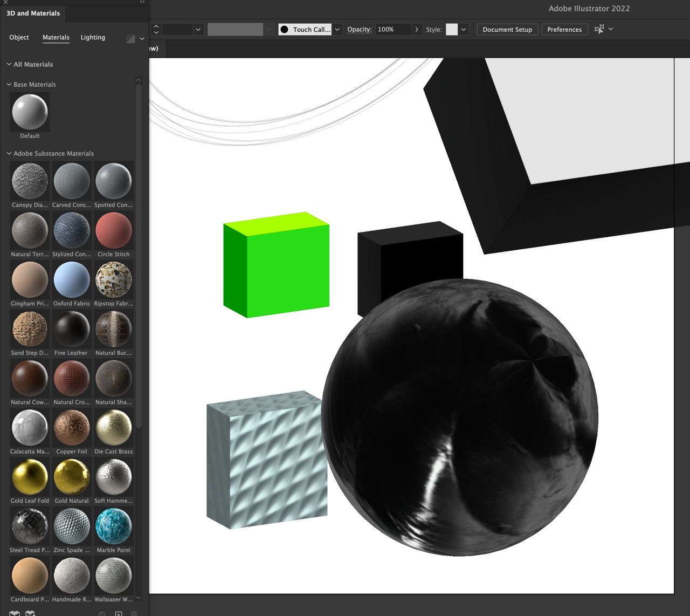The image size is (690, 616).
Task: Select the Gold Natural material thumbnail
Action: click(72, 477)
